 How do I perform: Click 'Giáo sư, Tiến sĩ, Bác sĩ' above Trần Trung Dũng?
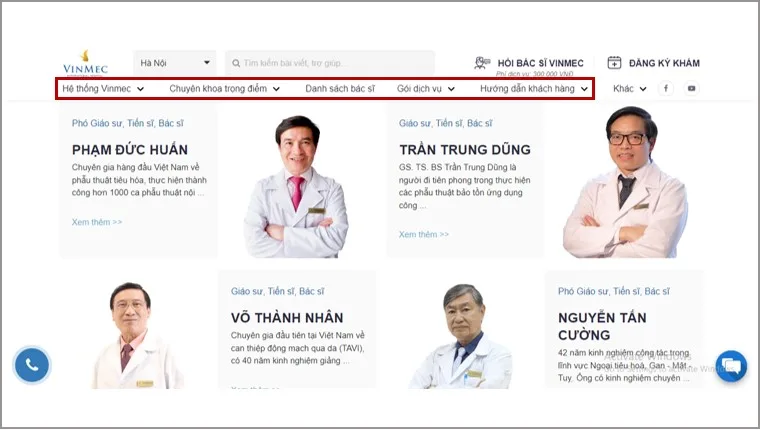coord(445,123)
